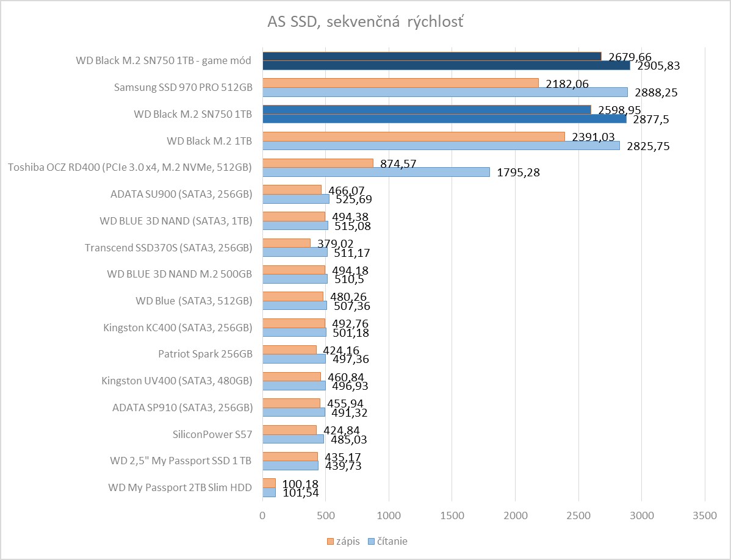
Task: Click the čítanie legend label
Action: pos(392,541)
